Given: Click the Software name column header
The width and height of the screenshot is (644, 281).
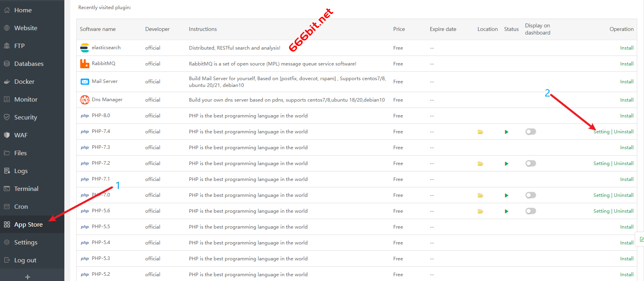Looking at the screenshot, I should coord(98,29).
